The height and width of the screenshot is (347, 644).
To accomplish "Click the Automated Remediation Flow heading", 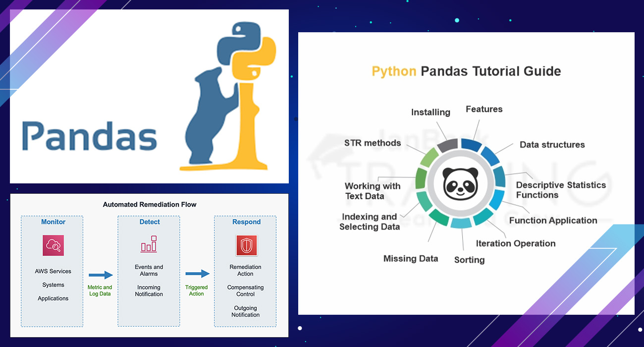I will 150,204.
